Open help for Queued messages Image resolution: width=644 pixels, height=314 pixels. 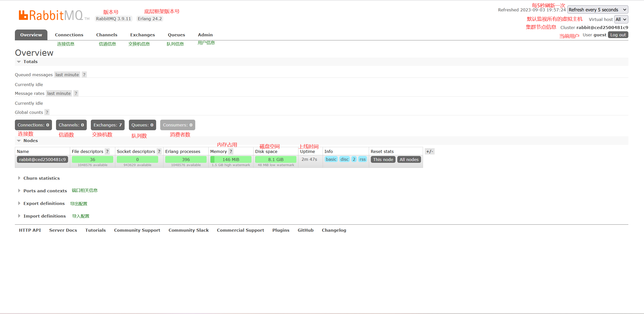tap(84, 75)
